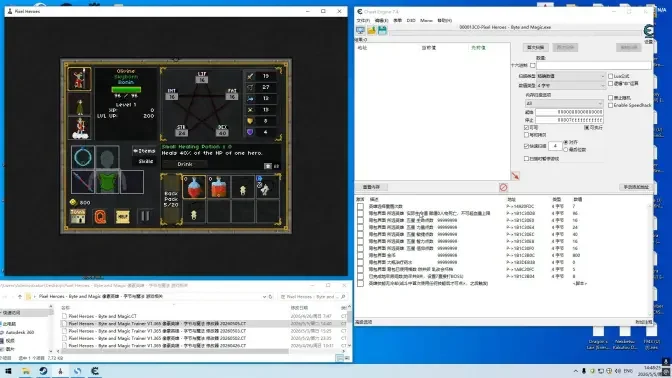Open the Help menu in Cheat Engine
This screenshot has width=672, height=378.
pos(444,21)
